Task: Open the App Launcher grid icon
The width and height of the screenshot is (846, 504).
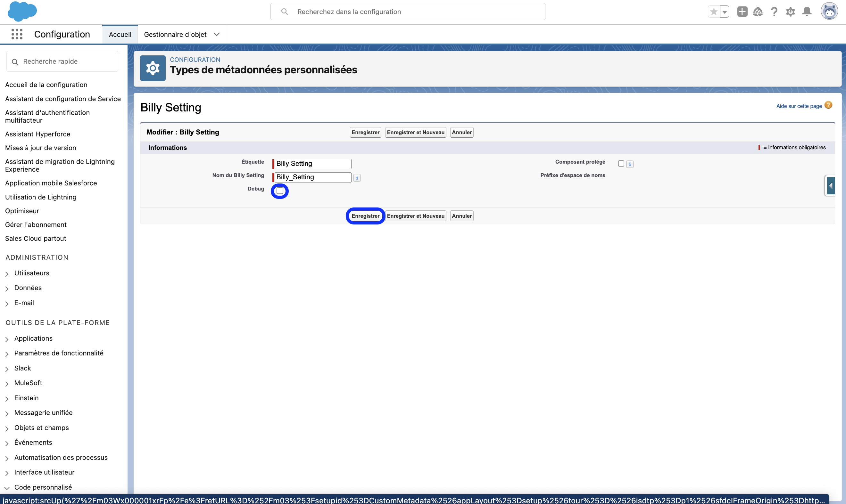Action: (x=17, y=34)
